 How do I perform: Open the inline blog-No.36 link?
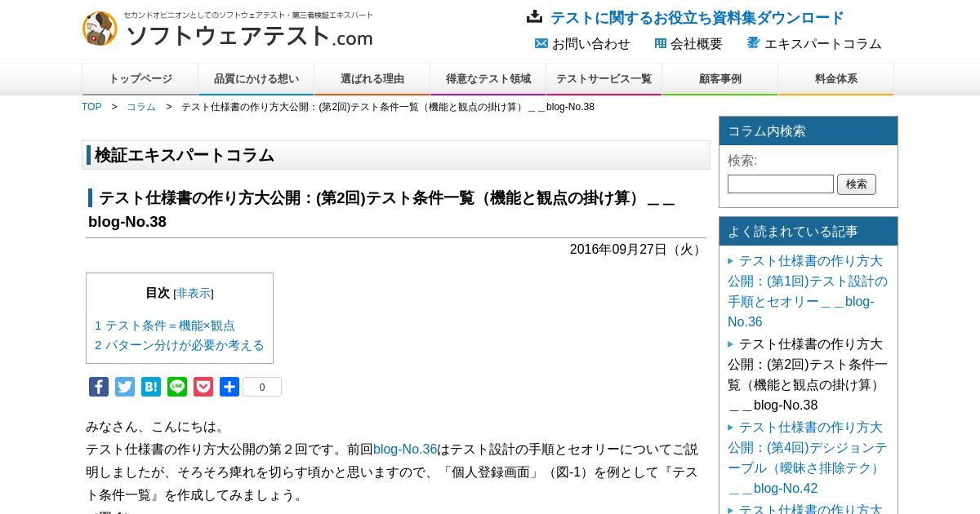point(405,449)
